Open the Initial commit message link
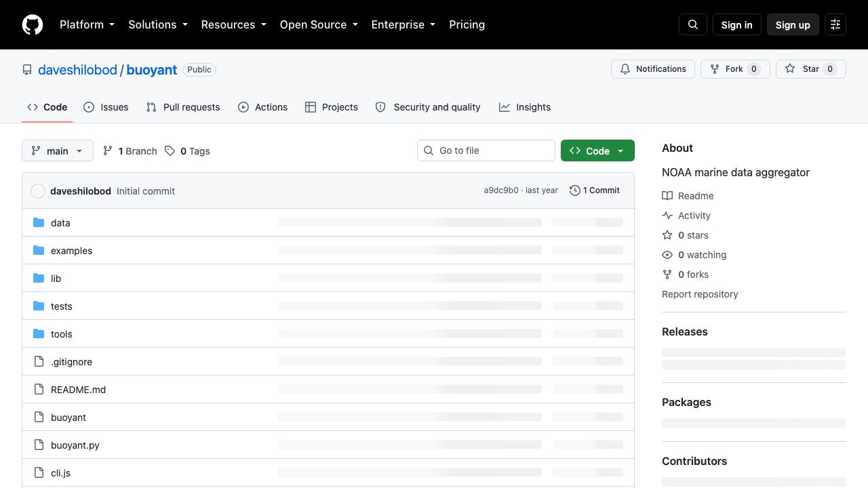Viewport: 868px width, 488px height. 146,191
